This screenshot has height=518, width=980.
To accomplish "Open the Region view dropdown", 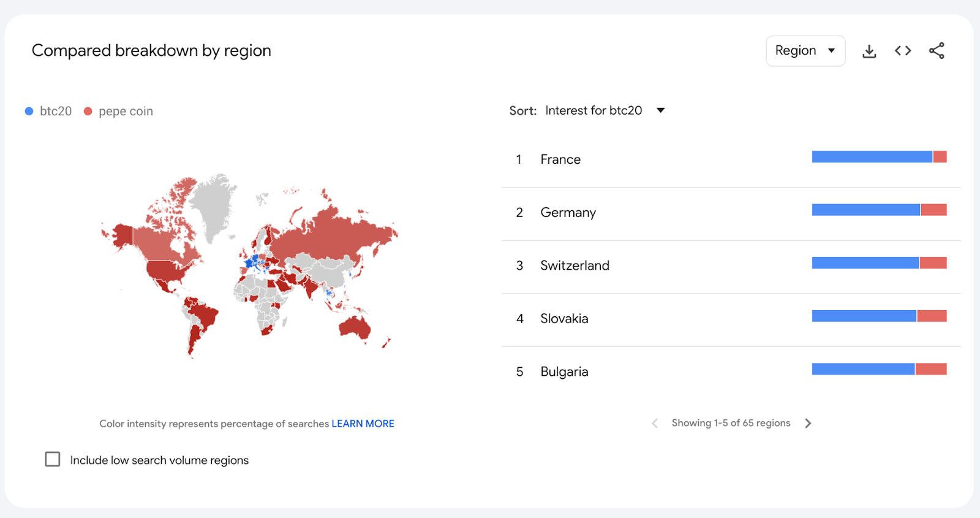I will tap(805, 51).
